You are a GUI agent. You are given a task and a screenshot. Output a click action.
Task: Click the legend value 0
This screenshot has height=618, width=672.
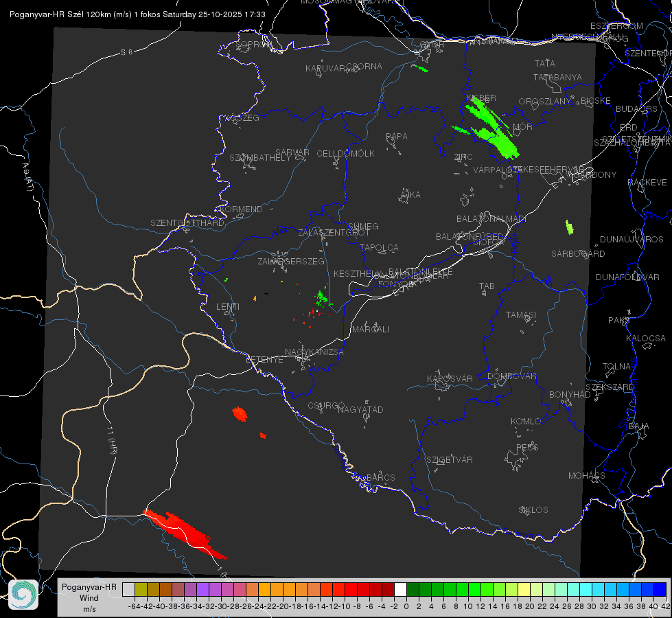pos(406,606)
